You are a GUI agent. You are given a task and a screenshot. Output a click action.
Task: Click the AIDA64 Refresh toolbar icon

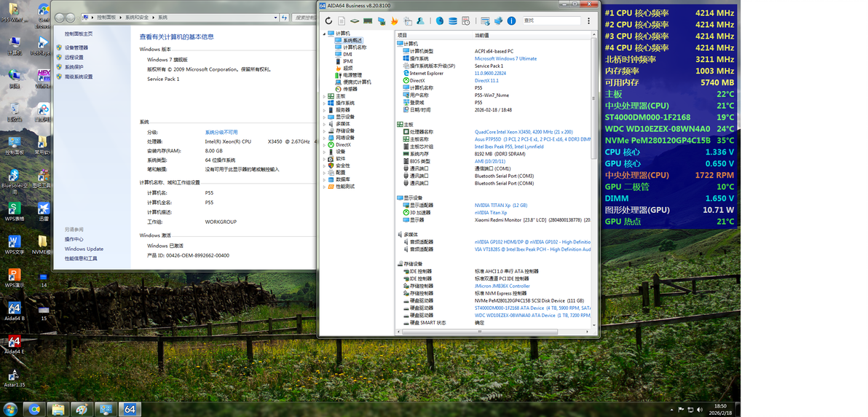click(328, 21)
